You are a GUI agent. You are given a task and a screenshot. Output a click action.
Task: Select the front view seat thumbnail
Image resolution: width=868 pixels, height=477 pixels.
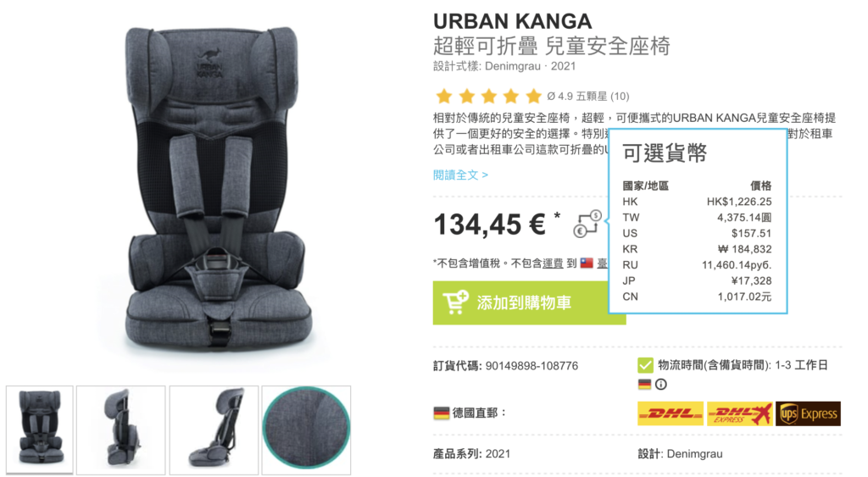click(39, 430)
